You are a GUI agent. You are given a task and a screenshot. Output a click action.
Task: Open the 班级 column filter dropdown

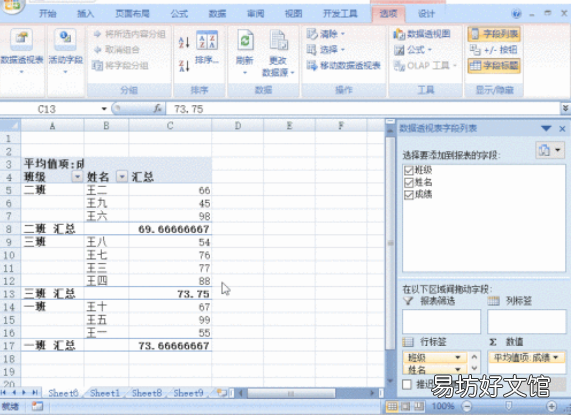click(77, 177)
